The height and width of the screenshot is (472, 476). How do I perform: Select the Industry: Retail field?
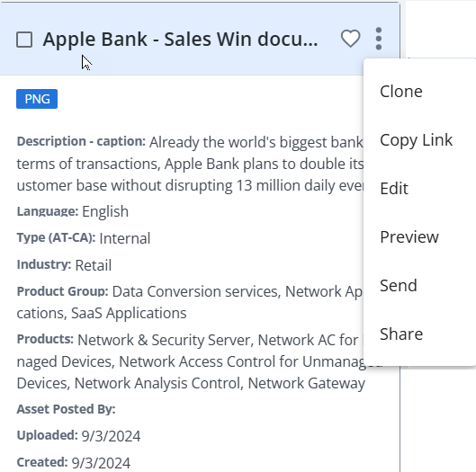coord(64,265)
